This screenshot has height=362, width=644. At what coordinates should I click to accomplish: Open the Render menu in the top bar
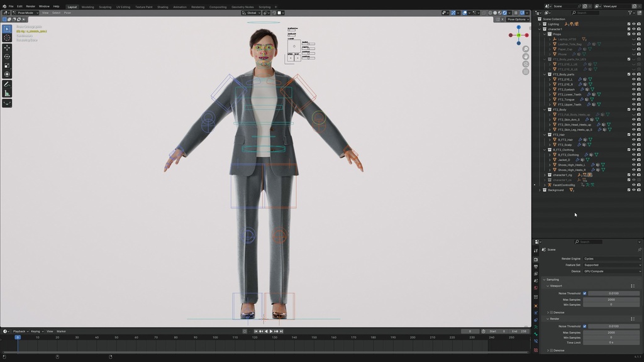click(x=30, y=6)
